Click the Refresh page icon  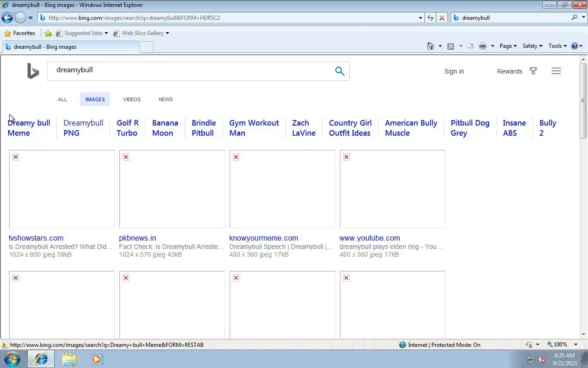430,18
